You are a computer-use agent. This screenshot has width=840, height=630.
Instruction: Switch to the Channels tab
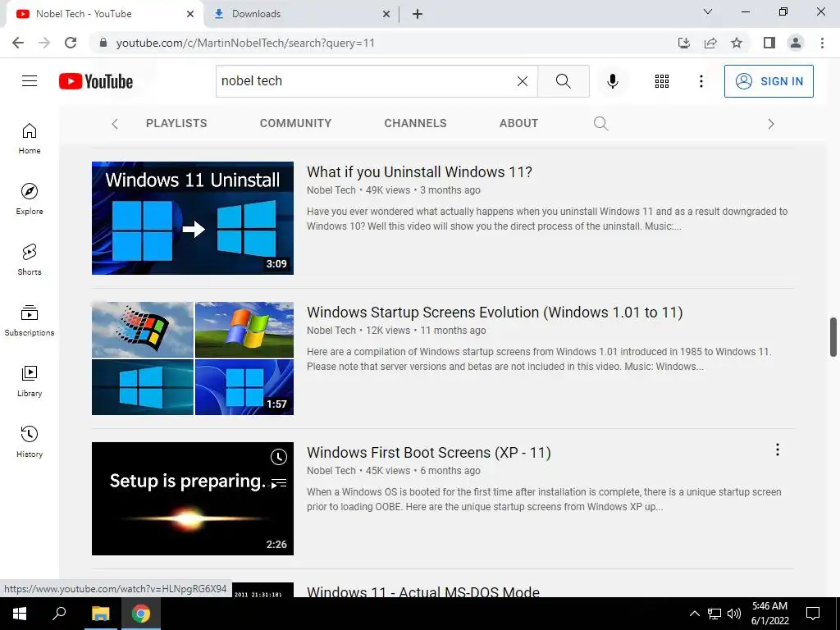click(415, 123)
